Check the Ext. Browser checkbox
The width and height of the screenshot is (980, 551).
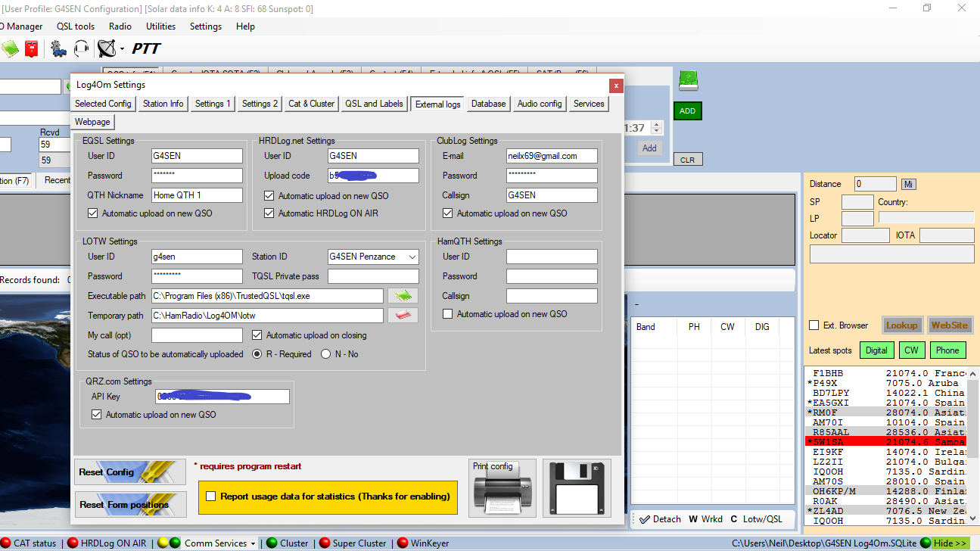tap(814, 325)
